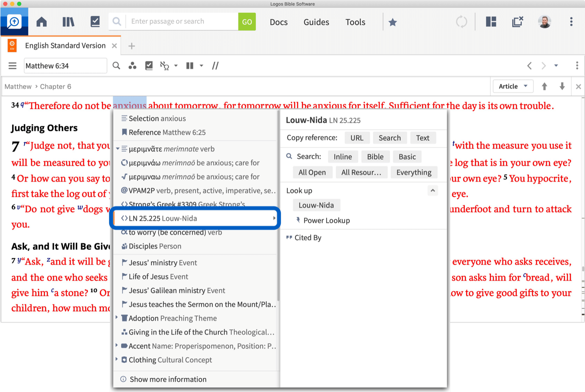Screen dimensions: 585x392
Task: Open the Article navigation dropdown
Action: pyautogui.click(x=513, y=87)
